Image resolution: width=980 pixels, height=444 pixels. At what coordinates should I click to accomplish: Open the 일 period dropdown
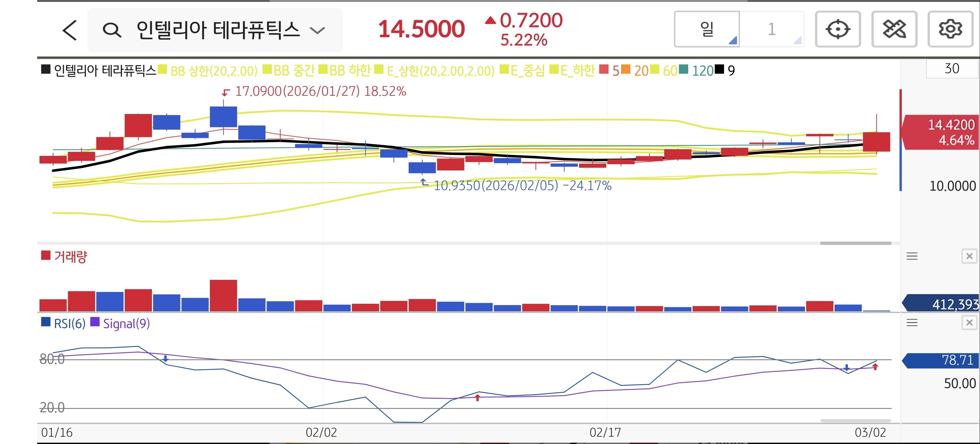click(x=707, y=29)
